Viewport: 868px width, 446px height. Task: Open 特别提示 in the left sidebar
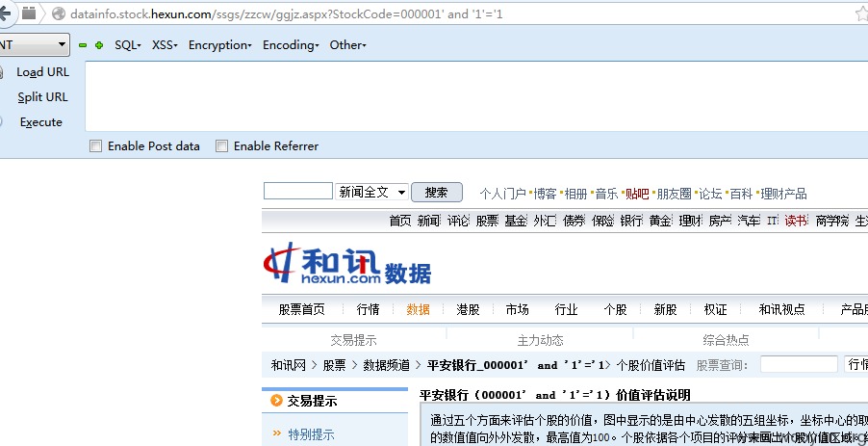pos(311,434)
